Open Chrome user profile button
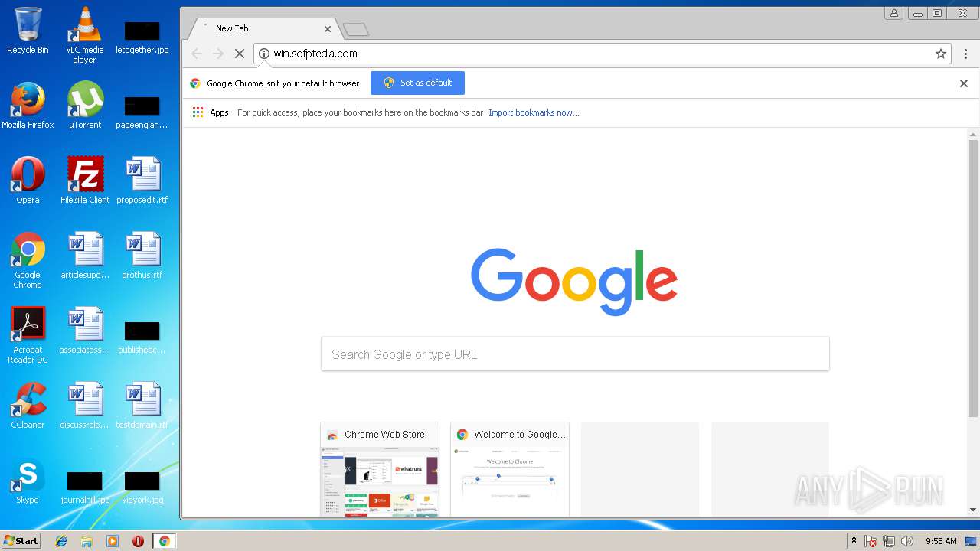 point(893,13)
